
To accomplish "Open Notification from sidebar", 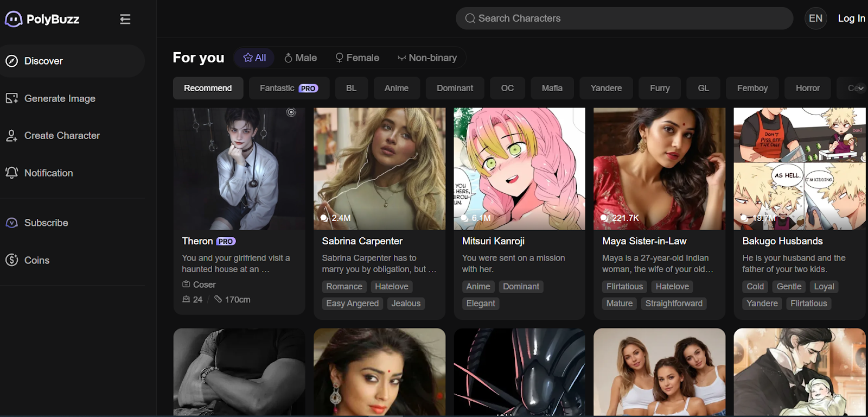I will (x=73, y=173).
